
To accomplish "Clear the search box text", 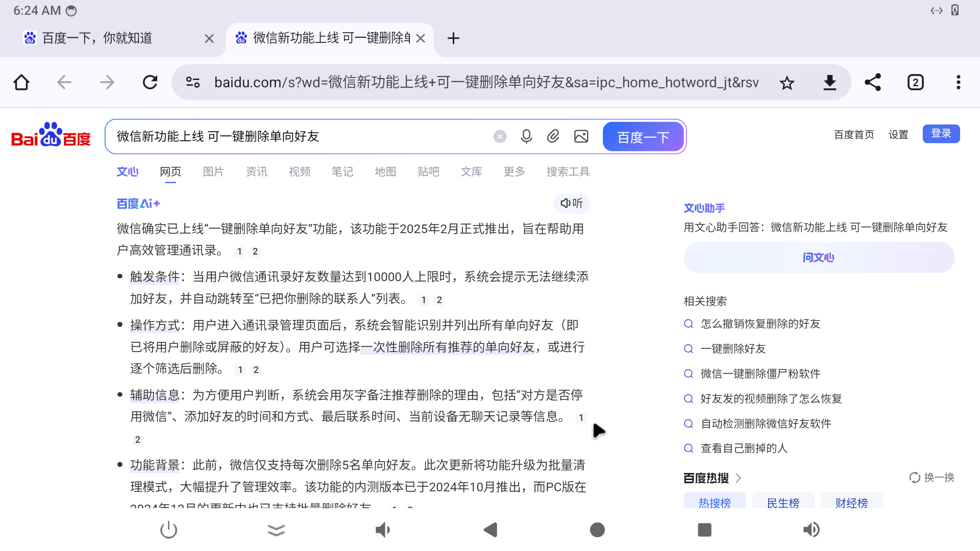I will pos(500,136).
